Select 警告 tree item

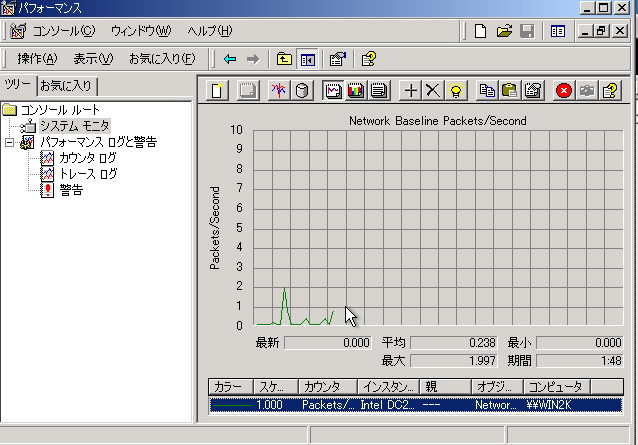click(71, 190)
